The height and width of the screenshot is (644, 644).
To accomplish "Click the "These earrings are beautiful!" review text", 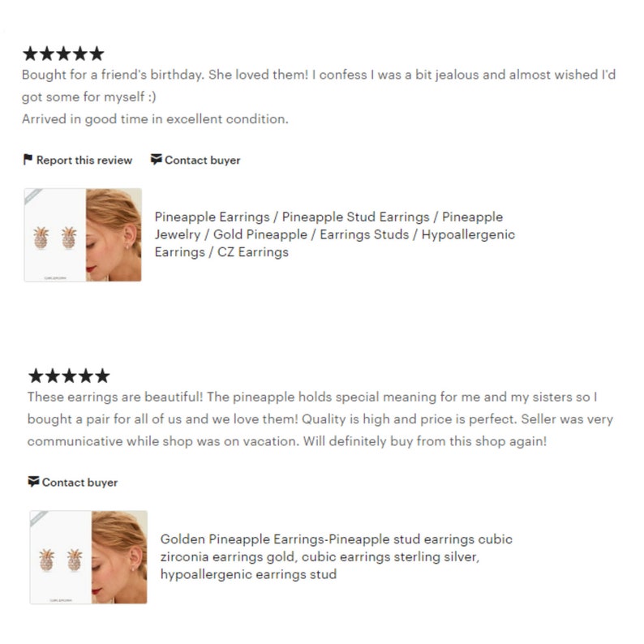I will tap(320, 419).
